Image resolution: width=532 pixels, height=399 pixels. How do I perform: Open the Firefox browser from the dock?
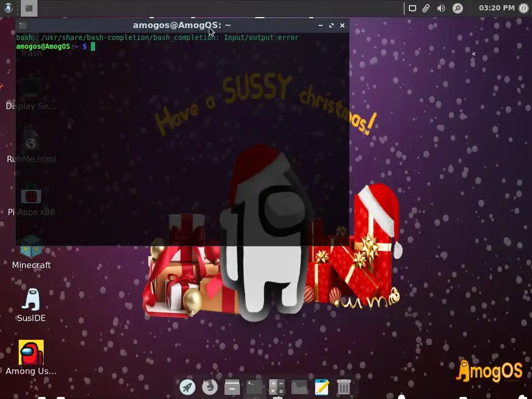tap(210, 387)
